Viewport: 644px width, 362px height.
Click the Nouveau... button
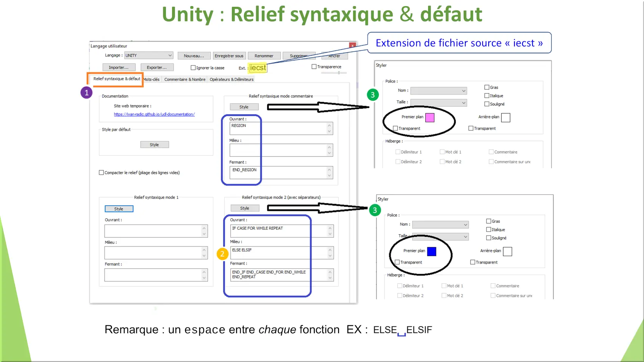tap(194, 56)
